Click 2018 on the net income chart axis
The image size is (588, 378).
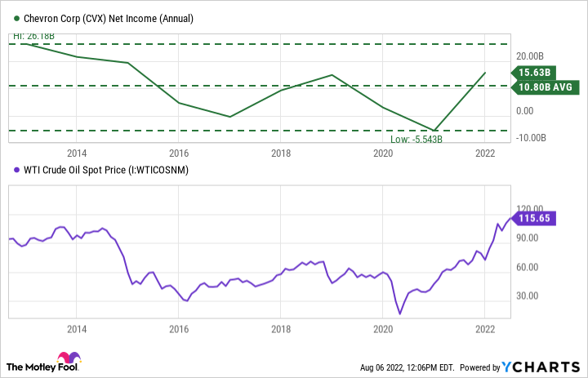[x=281, y=153]
